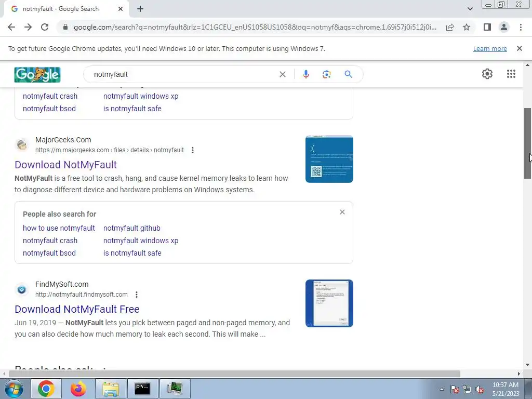Open MajorGeeks result options menu

tap(193, 150)
